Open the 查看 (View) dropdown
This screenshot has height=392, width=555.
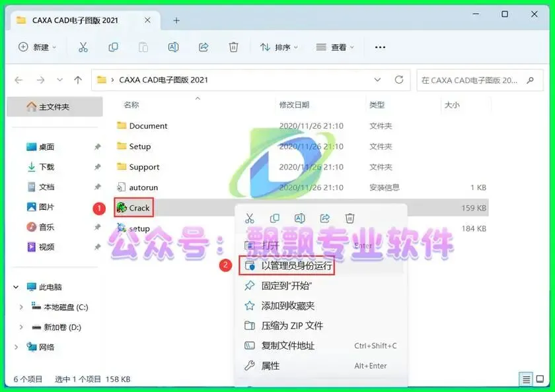tap(335, 47)
